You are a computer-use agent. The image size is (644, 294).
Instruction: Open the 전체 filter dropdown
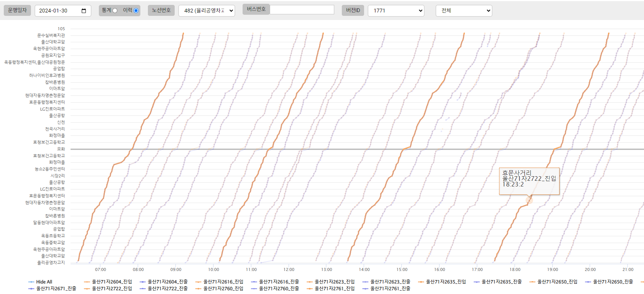pyautogui.click(x=464, y=11)
